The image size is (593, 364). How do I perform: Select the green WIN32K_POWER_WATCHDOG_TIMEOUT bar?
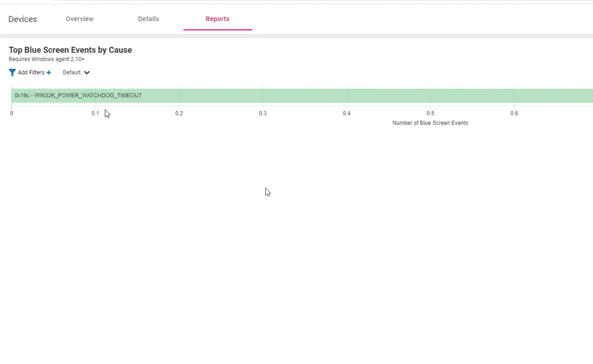point(347,95)
